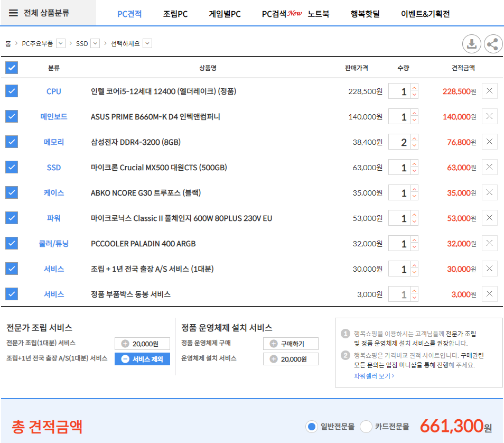Expand the 선택하세요 dropdown

tap(147, 43)
